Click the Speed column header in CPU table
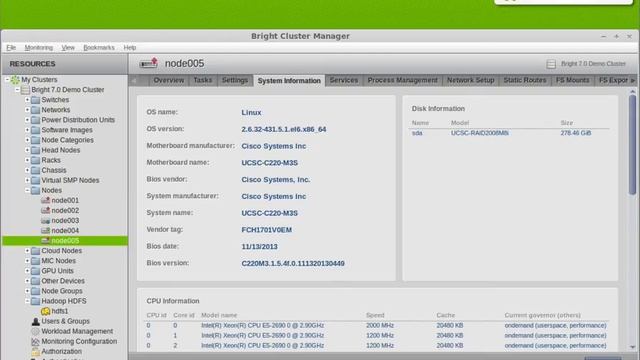This screenshot has height=360, width=640. click(375, 315)
